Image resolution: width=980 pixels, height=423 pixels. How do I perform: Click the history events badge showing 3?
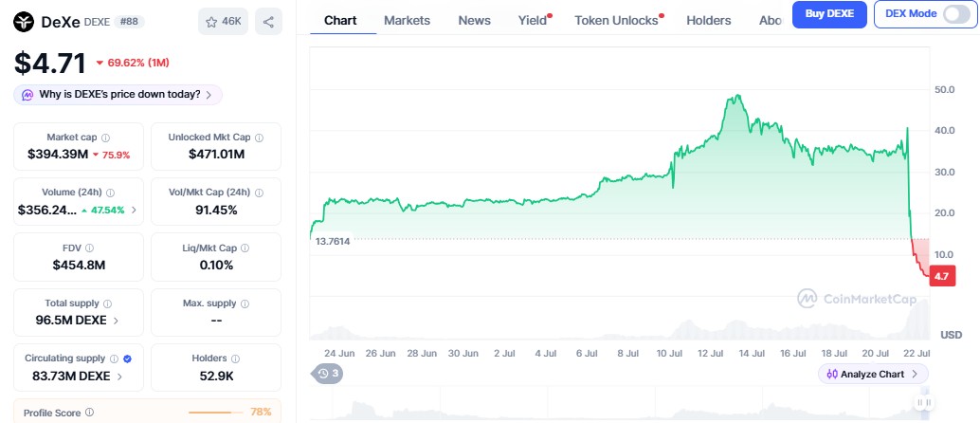point(327,374)
